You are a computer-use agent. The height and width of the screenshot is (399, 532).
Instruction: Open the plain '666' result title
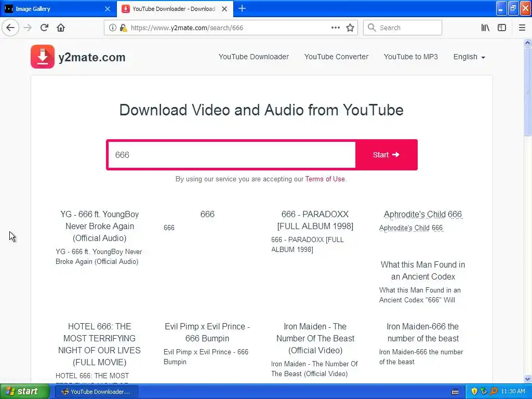(x=207, y=214)
